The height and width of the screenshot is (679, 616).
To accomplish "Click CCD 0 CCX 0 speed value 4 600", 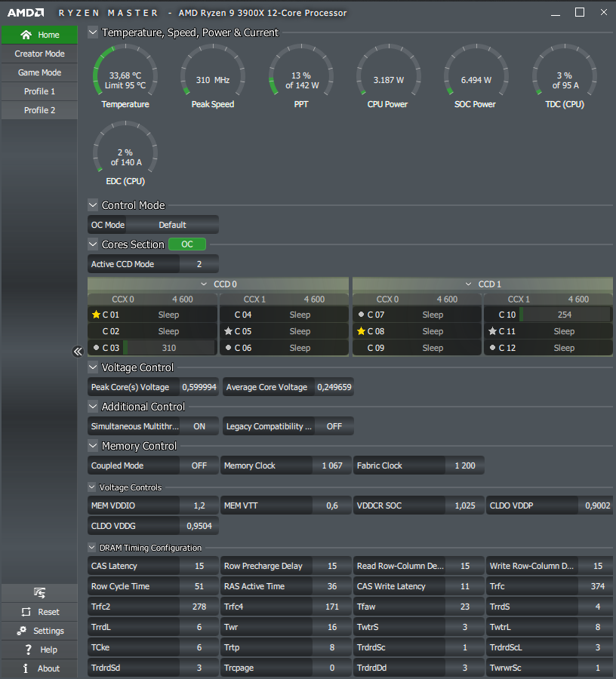I will [183, 300].
